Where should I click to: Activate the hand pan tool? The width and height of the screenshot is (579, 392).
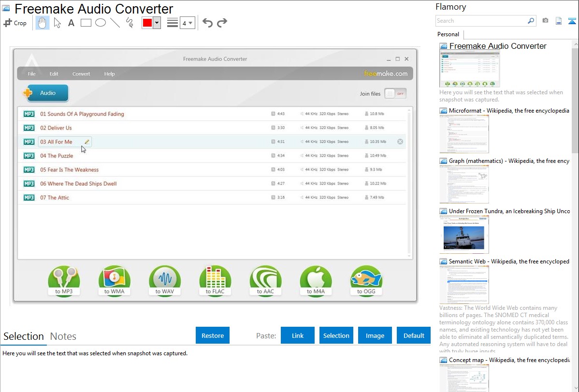[42, 23]
